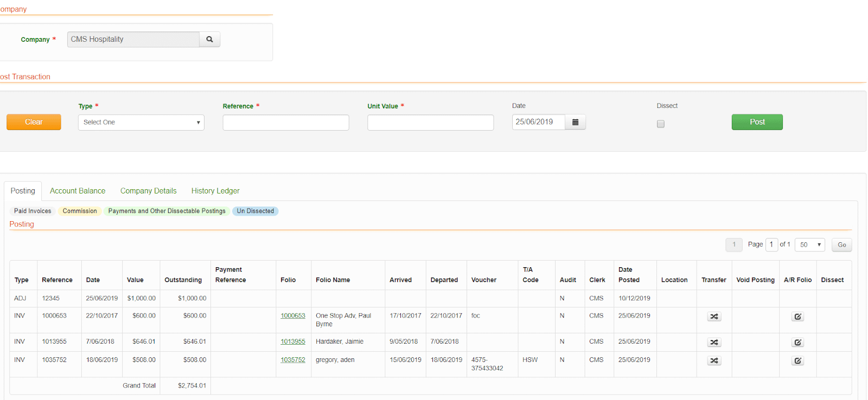The image size is (868, 400).
Task: Select the Company Details tab
Action: [x=148, y=191]
